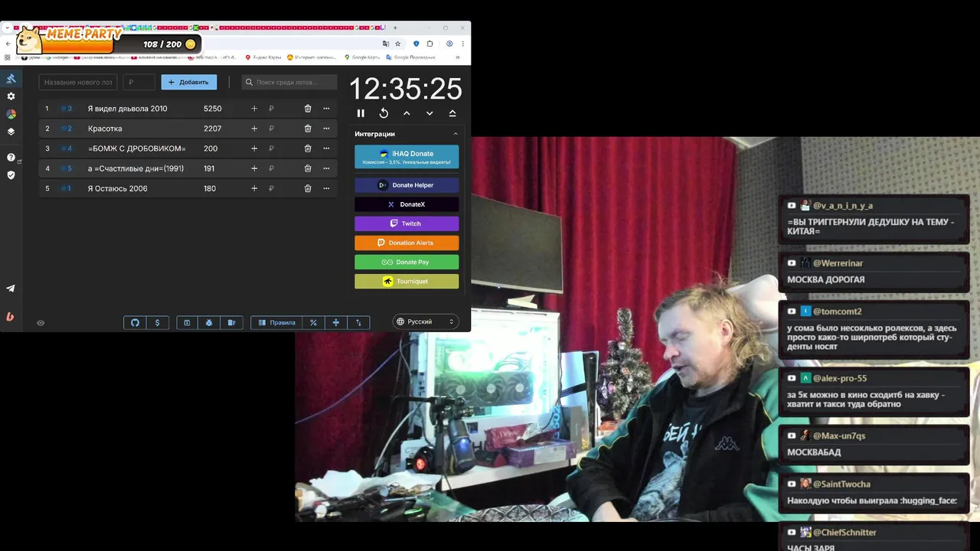Open the auction hammer sidebar page

point(11,79)
